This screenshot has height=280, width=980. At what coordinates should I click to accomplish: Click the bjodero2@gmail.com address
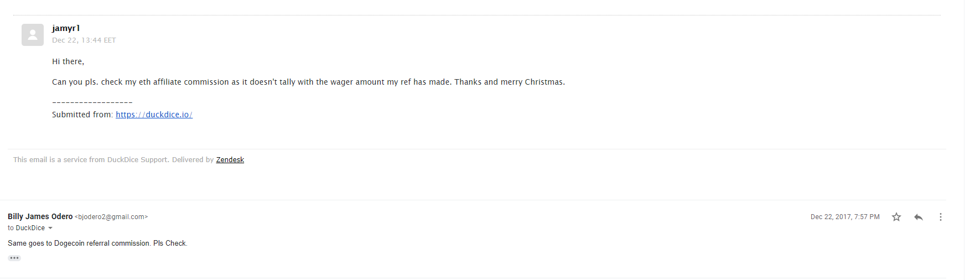coord(111,217)
